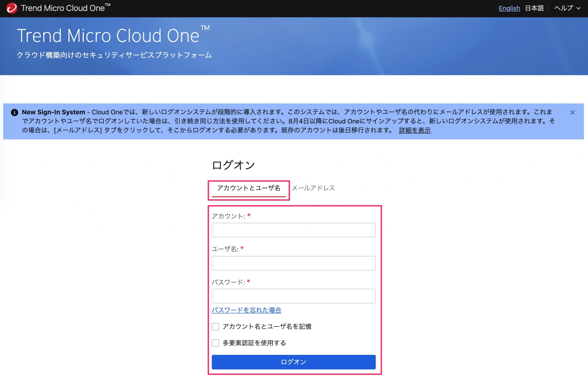This screenshot has width=588, height=379.
Task: Click the chevron next to ヘルプ
Action: pos(579,8)
